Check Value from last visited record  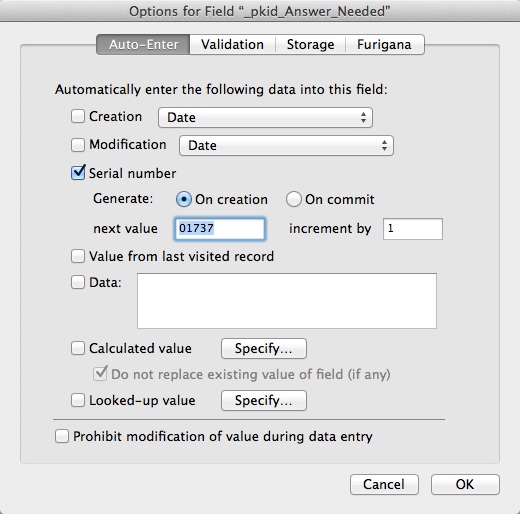point(78,257)
